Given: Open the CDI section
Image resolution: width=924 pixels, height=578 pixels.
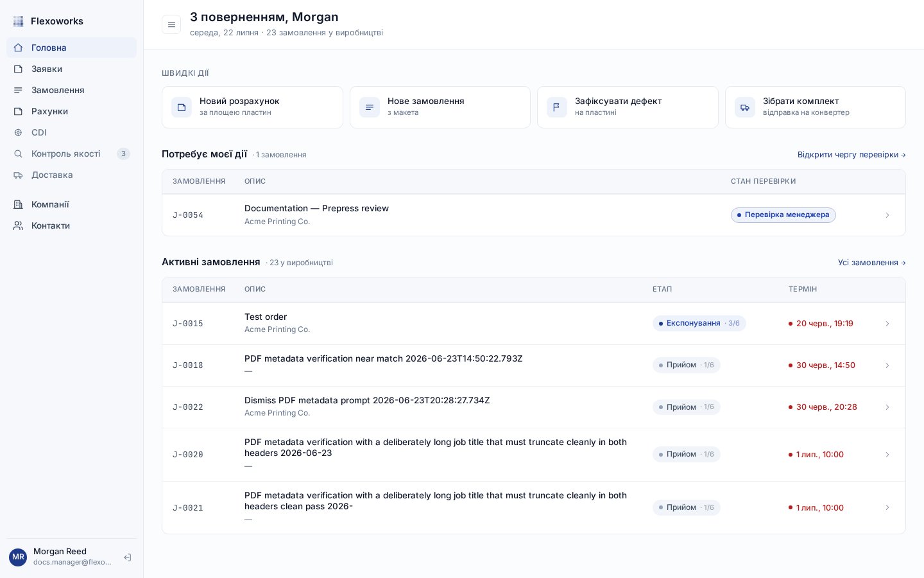Looking at the screenshot, I should pos(71,132).
